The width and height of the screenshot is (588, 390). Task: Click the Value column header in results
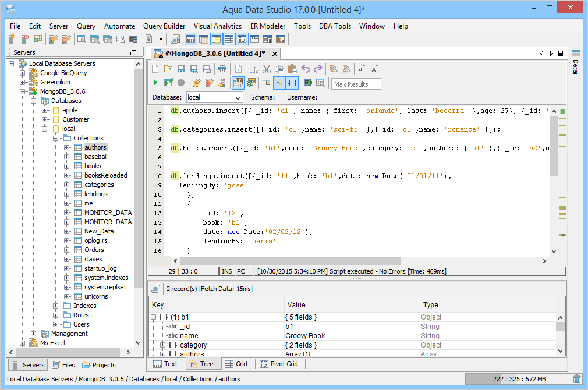coord(352,305)
